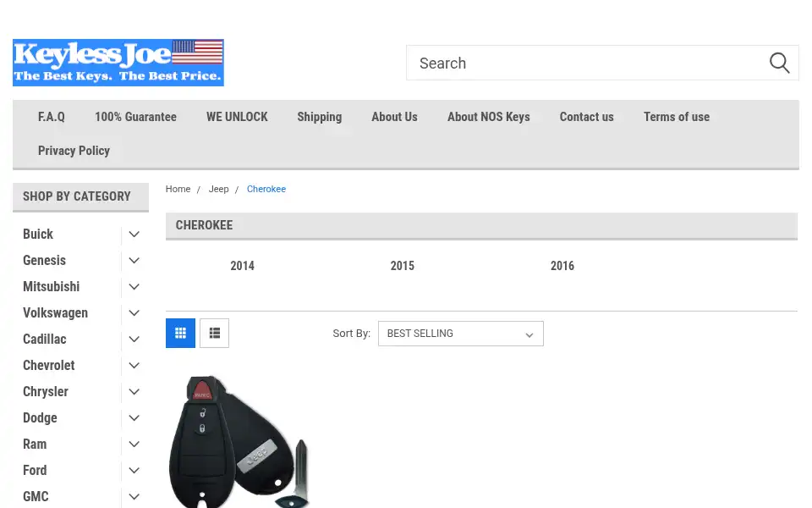Open the About Us page

pos(395,117)
